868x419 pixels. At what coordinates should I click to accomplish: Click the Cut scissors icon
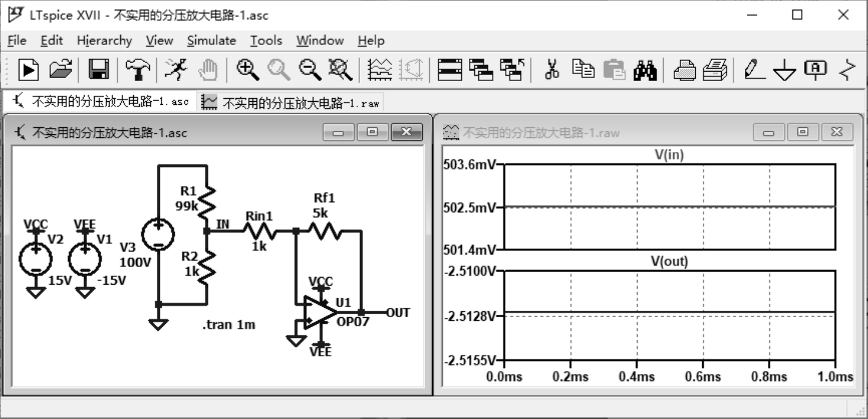point(552,70)
